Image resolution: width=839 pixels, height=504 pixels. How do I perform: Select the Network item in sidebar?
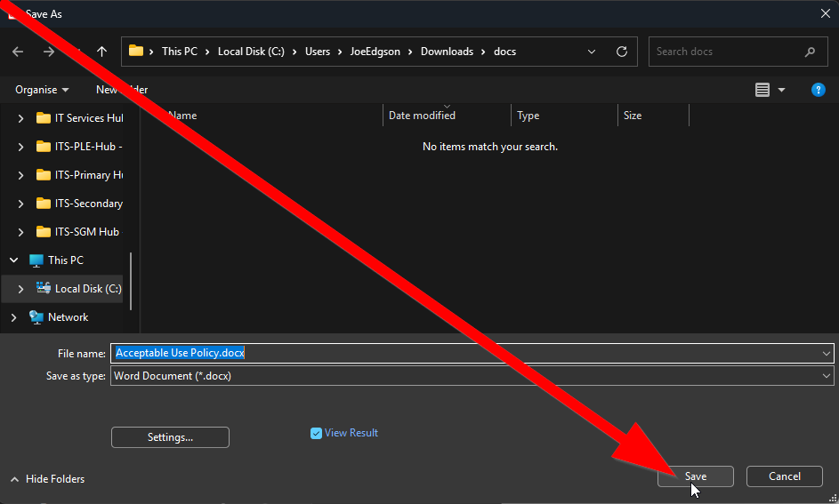tap(68, 317)
